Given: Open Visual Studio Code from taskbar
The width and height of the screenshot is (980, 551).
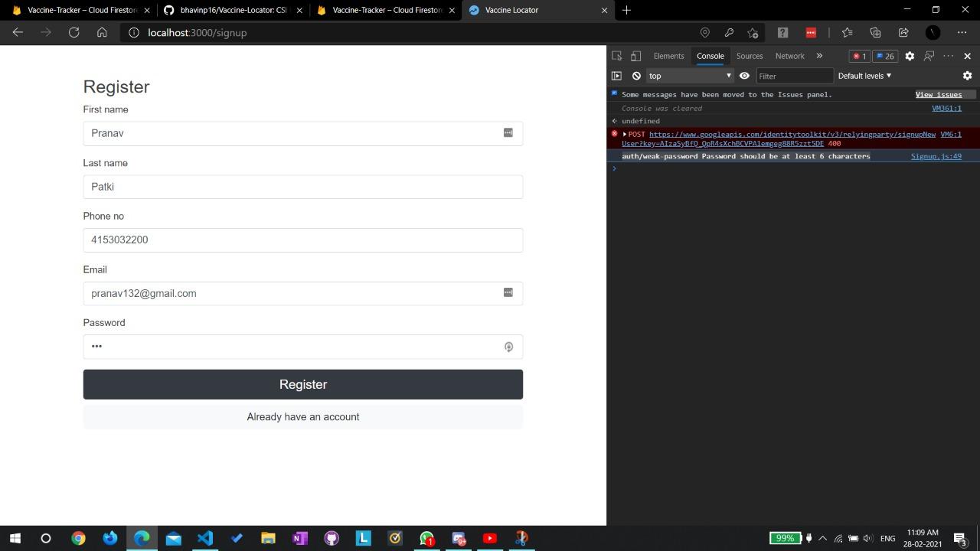Looking at the screenshot, I should (x=205, y=538).
